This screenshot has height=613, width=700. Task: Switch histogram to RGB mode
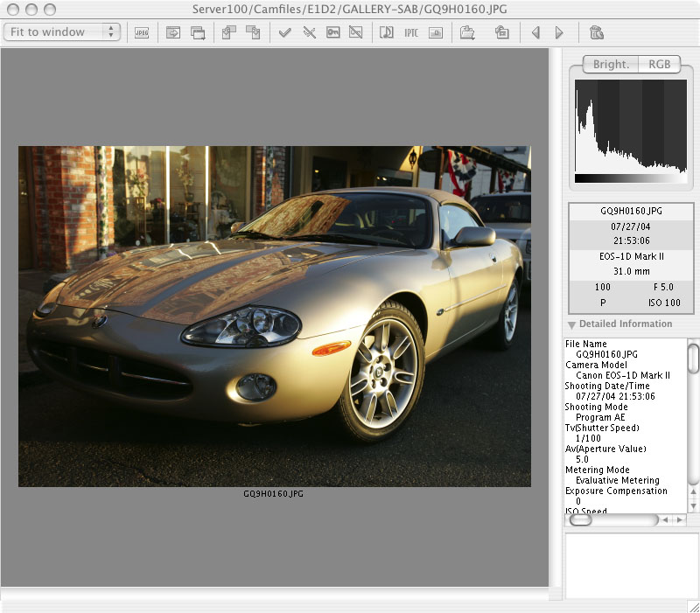click(659, 64)
